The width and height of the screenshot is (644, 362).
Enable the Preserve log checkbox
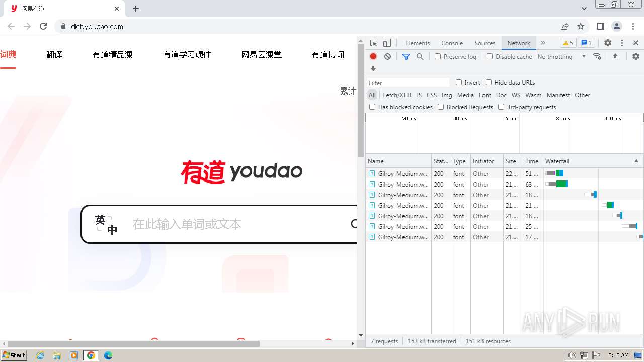point(438,57)
